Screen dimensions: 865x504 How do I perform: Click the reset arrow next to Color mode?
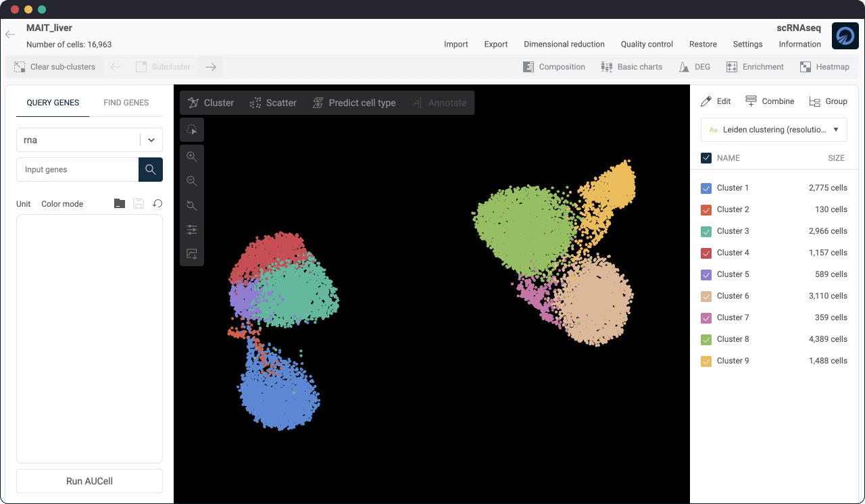point(157,203)
